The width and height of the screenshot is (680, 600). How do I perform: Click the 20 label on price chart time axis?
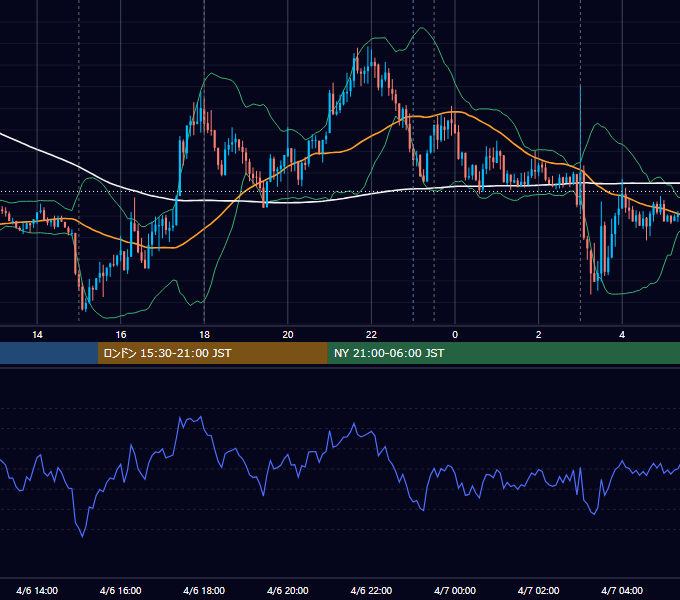tap(288, 335)
